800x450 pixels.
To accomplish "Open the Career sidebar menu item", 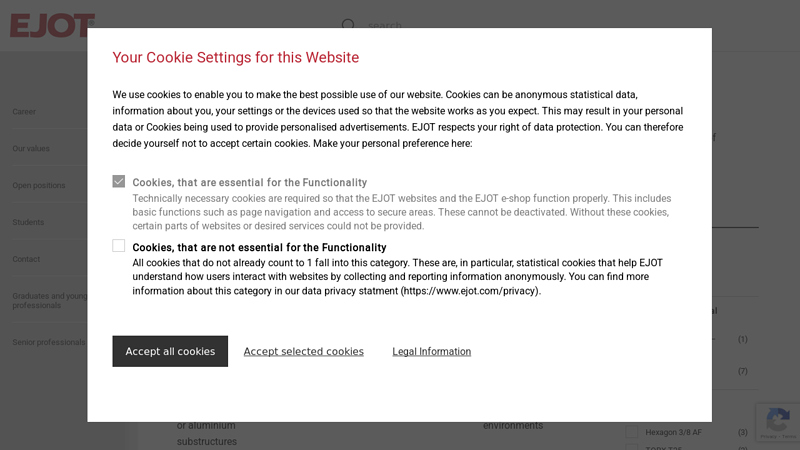I will pyautogui.click(x=24, y=112).
